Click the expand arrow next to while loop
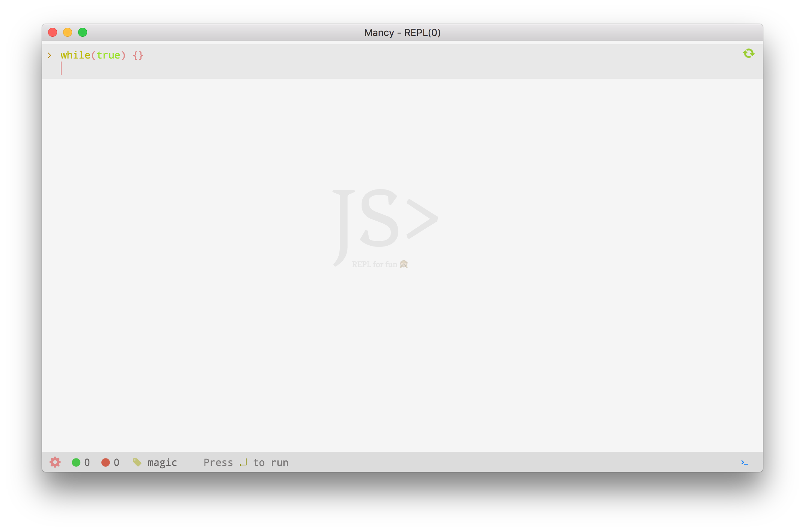Image resolution: width=805 pixels, height=532 pixels. click(x=49, y=55)
